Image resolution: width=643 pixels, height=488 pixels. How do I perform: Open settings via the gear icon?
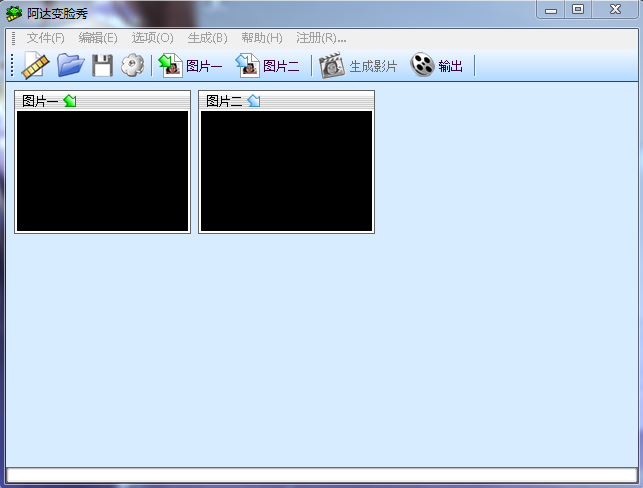pyautogui.click(x=132, y=65)
